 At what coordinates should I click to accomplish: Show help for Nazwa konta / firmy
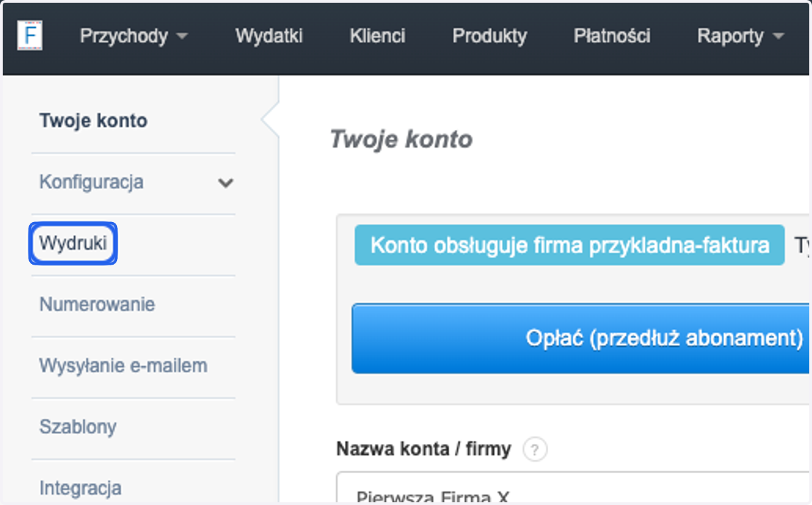(x=535, y=449)
